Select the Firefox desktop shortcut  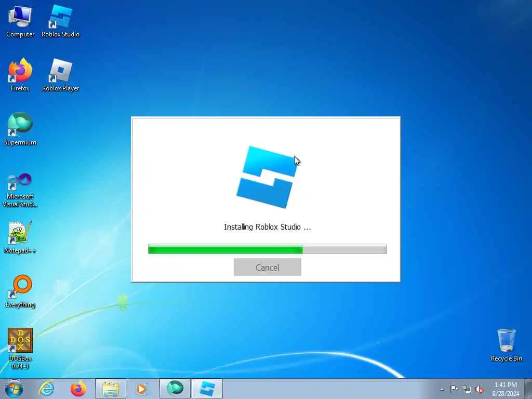[20, 75]
